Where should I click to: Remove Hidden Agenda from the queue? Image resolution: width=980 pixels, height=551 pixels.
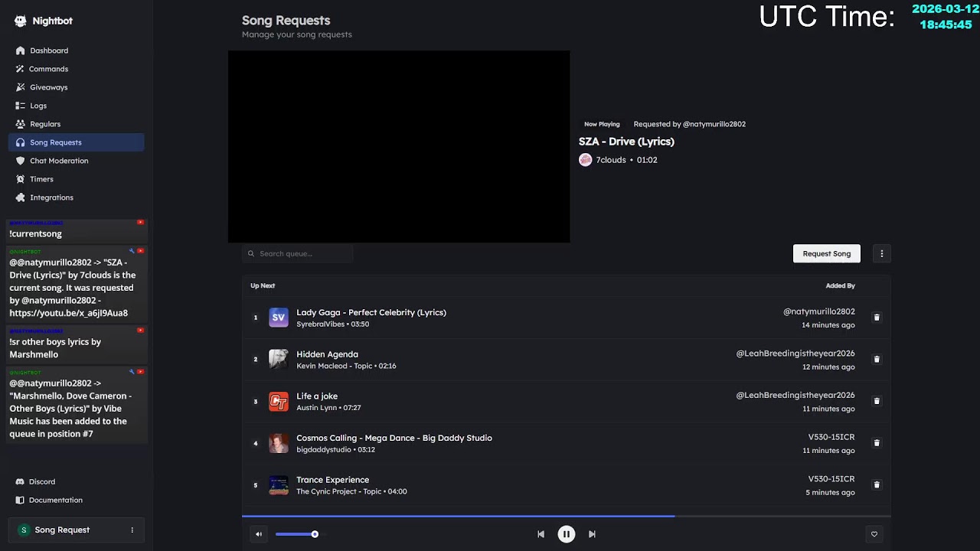[877, 359]
